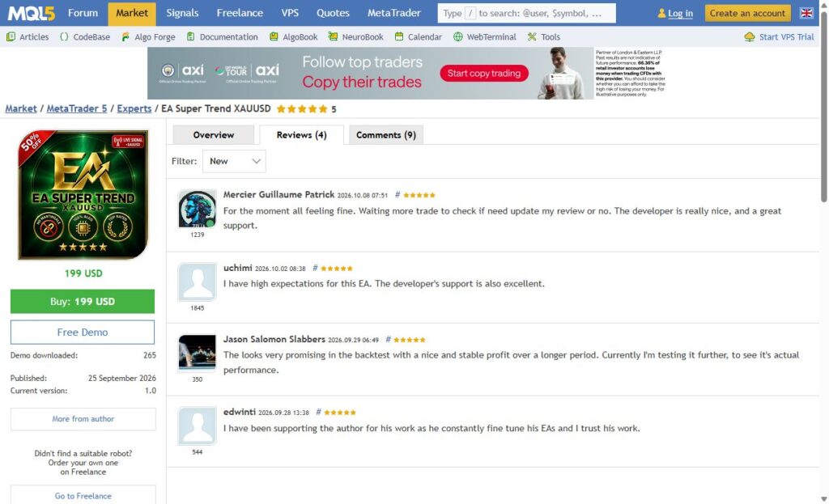829x504 pixels.
Task: Click the user icon beside Log in
Action: (661, 13)
